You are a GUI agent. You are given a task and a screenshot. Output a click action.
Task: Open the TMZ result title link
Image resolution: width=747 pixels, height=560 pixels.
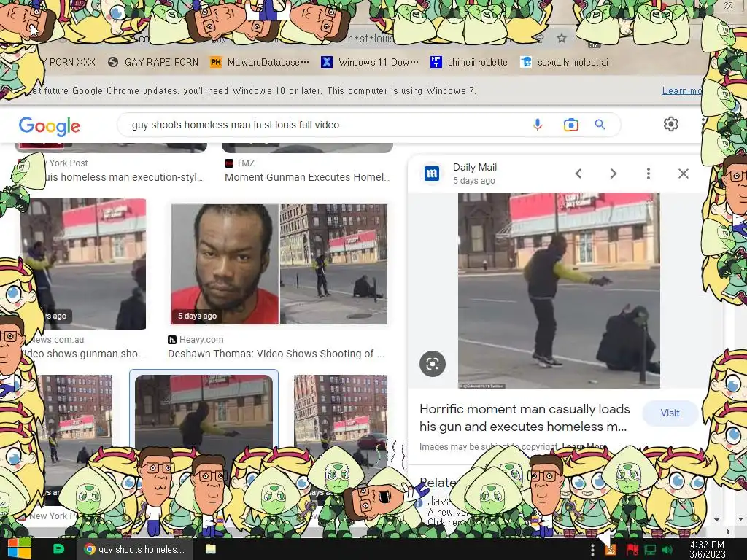click(x=307, y=177)
